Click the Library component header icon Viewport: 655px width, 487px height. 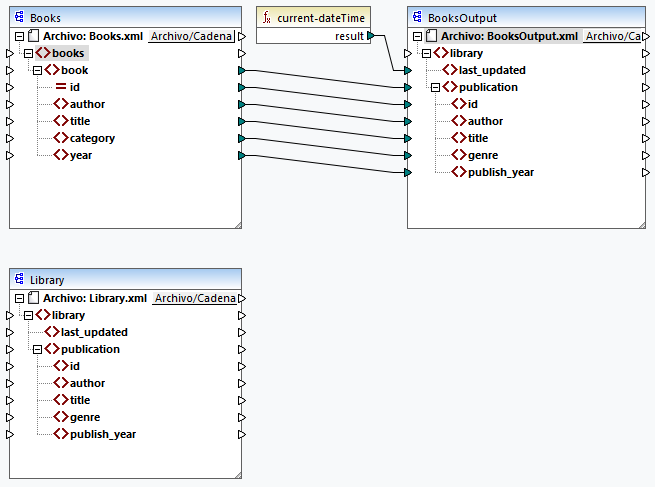click(20, 281)
